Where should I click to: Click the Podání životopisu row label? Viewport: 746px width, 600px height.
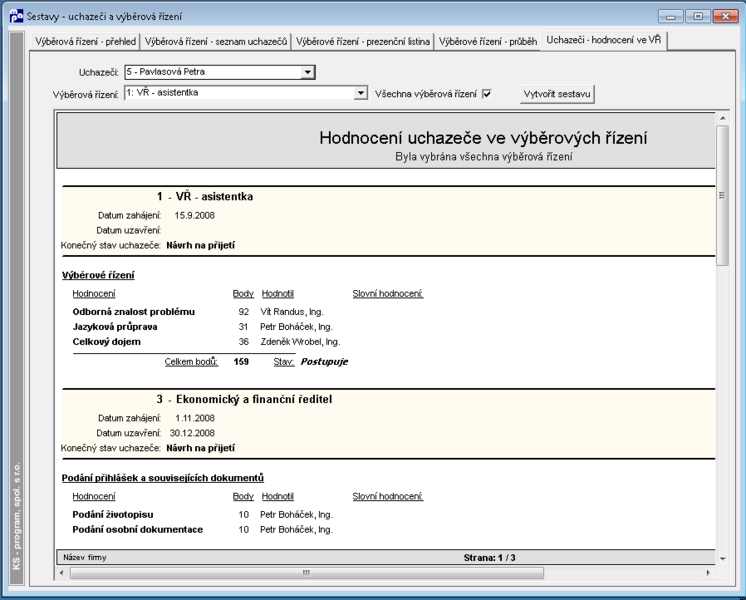click(113, 515)
